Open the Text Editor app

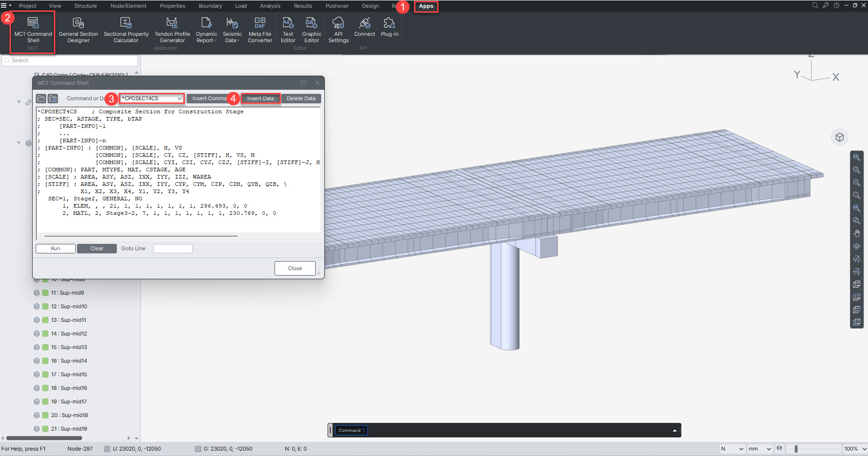288,30
